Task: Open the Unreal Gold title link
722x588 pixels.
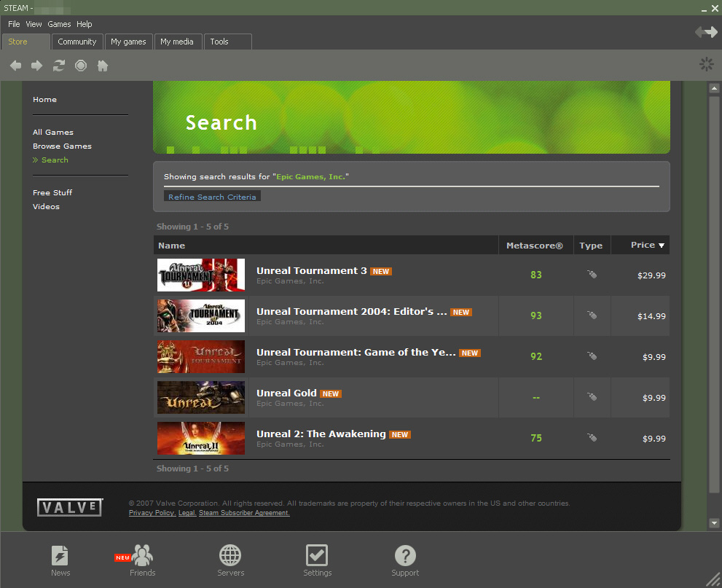Action: pos(286,393)
